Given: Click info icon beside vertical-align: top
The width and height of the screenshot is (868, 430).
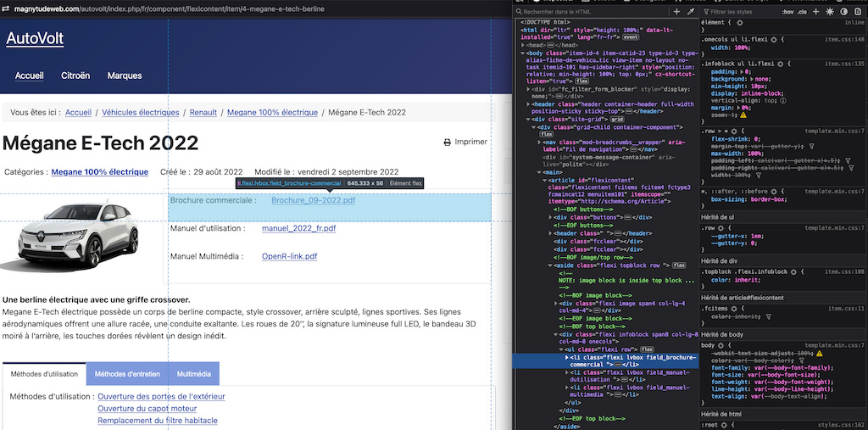Looking at the screenshot, I should tap(783, 101).
